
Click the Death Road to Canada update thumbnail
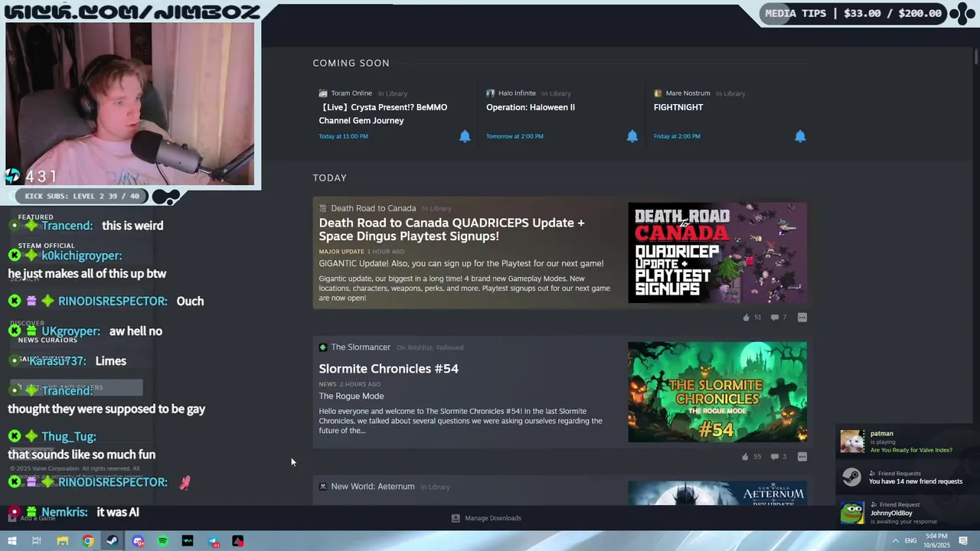[717, 253]
